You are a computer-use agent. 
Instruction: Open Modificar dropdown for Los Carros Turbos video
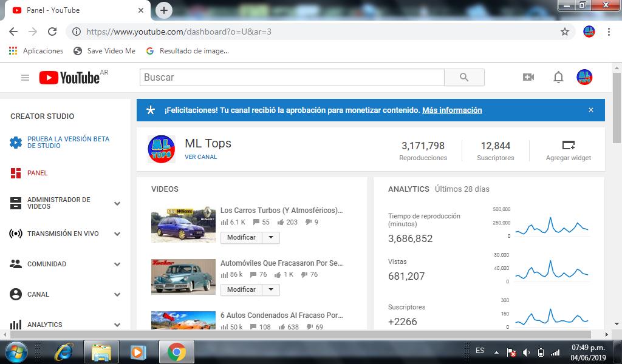click(271, 237)
